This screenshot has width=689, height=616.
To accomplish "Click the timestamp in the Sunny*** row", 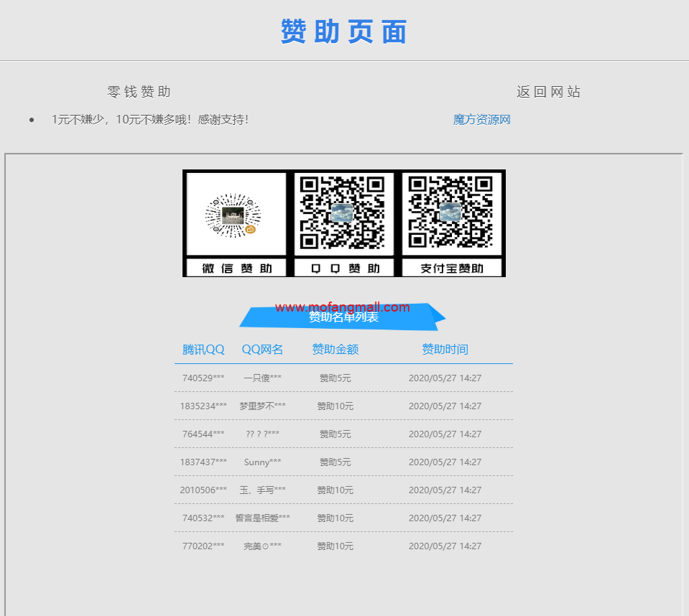I will [x=445, y=462].
